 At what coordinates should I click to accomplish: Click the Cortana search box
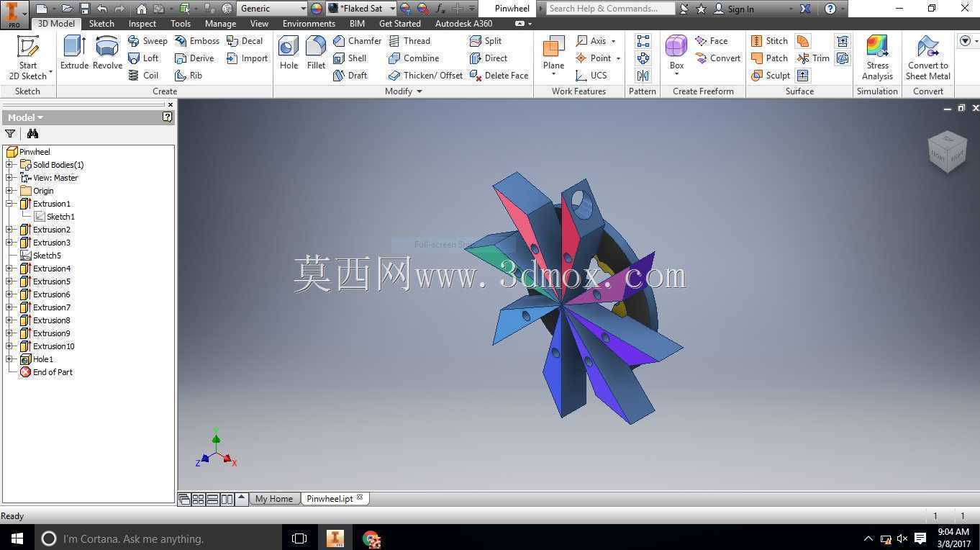tap(158, 538)
